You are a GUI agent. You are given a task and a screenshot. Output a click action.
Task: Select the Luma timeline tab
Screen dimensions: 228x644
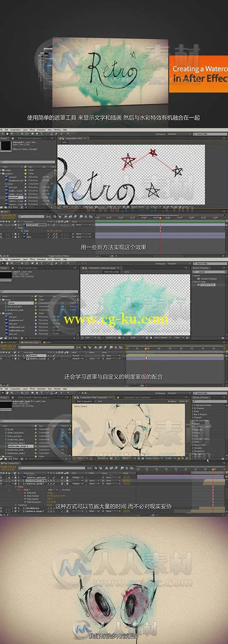[47, 343]
